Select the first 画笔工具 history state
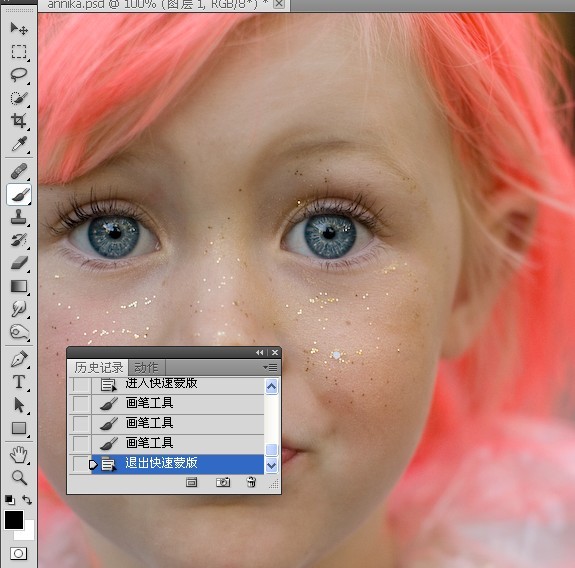 point(178,404)
